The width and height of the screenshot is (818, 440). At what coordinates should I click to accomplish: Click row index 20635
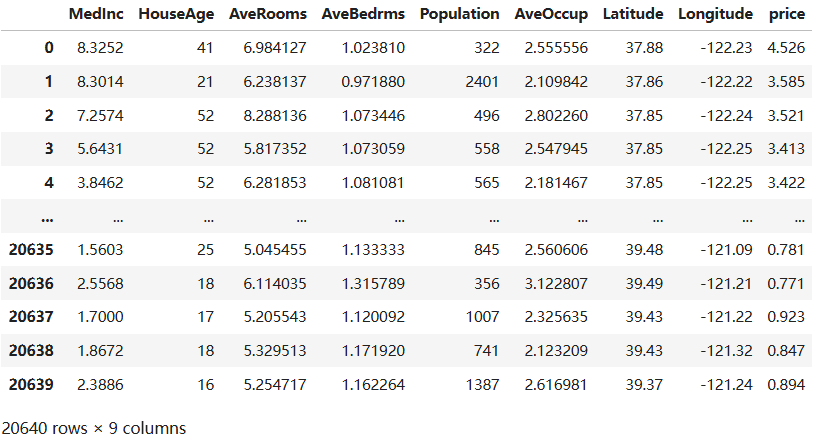pos(31,250)
